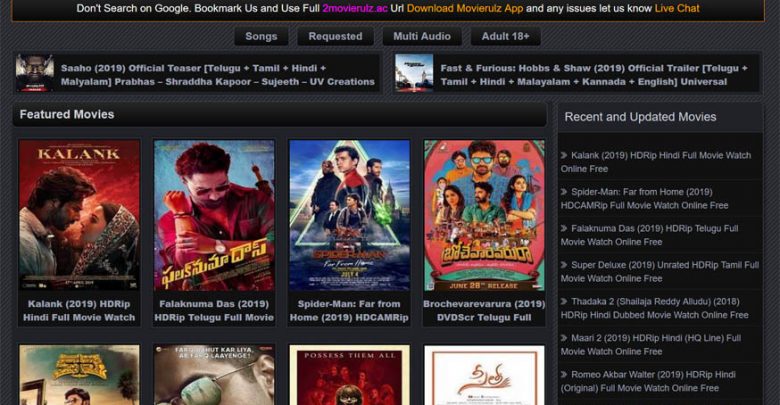Screen dimensions: 780x405
Task: Click arrow icon beside Romeo Akbar Walter entry
Action: (564, 374)
